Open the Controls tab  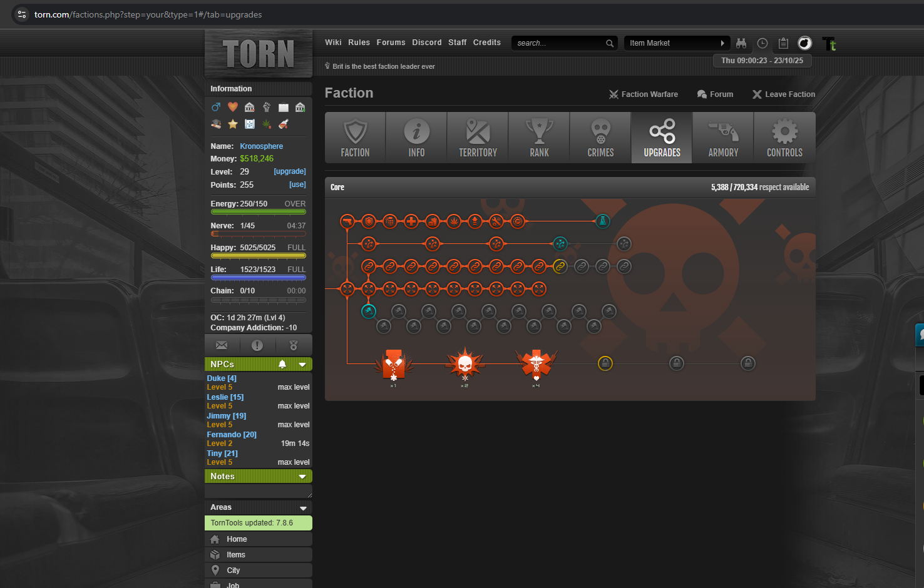coord(784,138)
